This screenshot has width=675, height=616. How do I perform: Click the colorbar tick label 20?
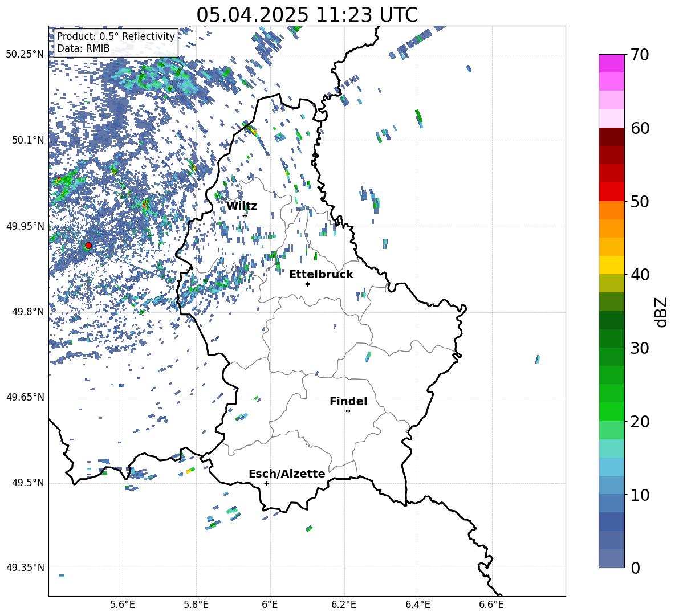(x=640, y=422)
